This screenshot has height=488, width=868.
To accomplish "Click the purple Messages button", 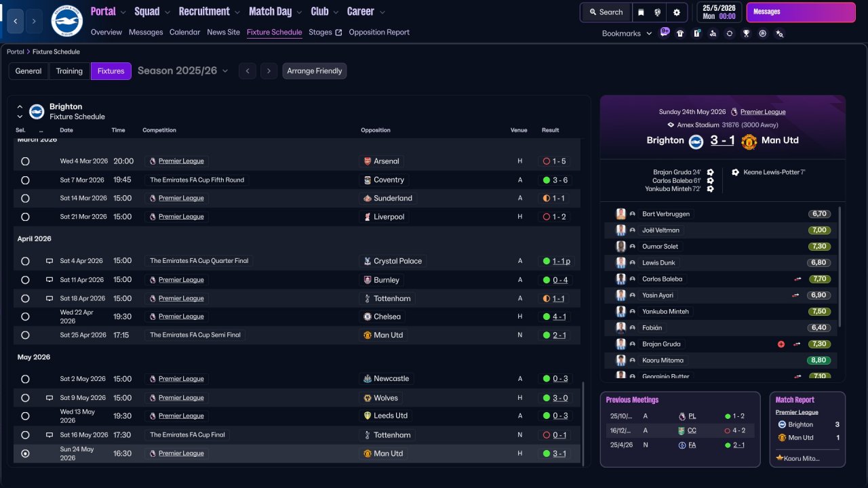I will (x=800, y=12).
